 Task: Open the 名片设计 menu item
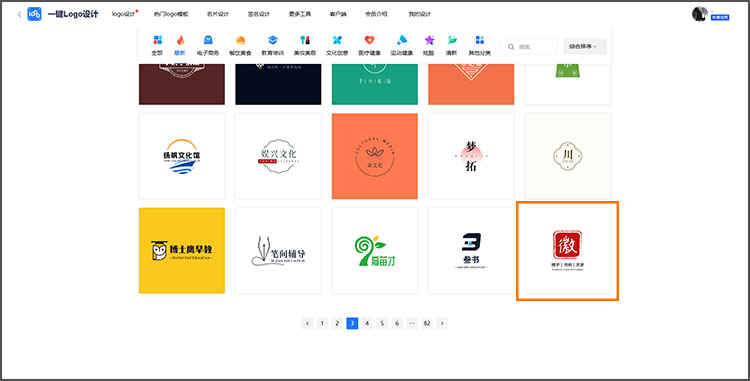coord(218,14)
